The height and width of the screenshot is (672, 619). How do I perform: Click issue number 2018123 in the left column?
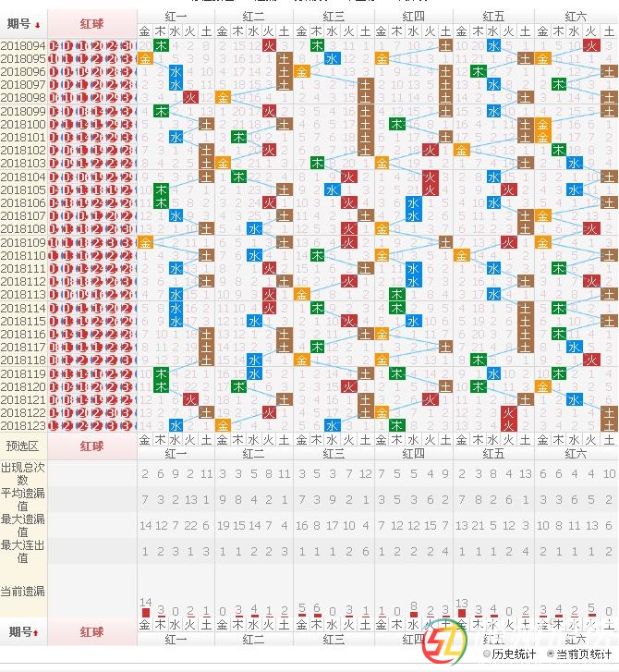click(x=23, y=426)
